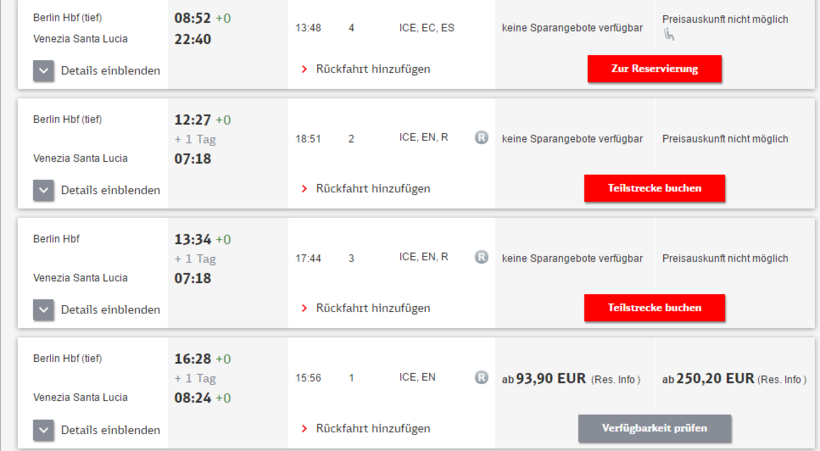Click the R reservation icon for 12:27 connection
This screenshot has width=820, height=451.
click(482, 138)
